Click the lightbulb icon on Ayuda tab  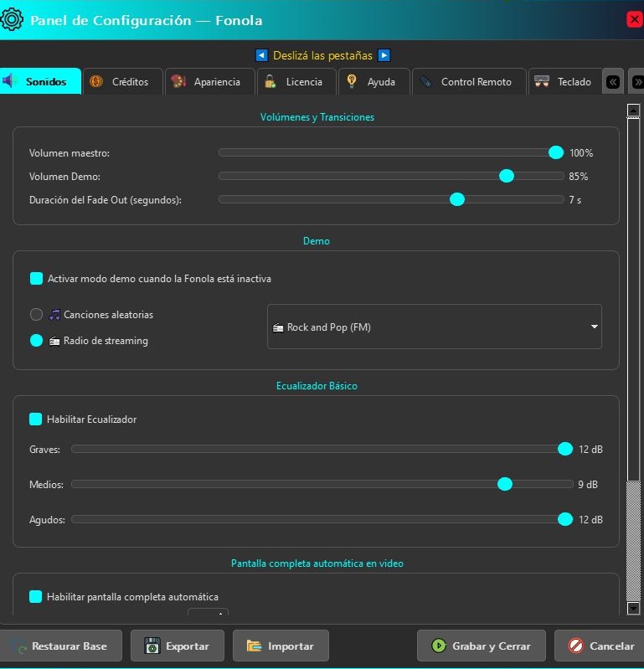352,80
